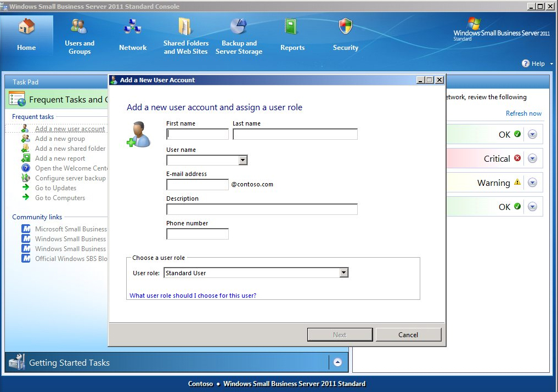Collapse the Getting Started Tasks panel
This screenshot has width=558, height=392.
pos(337,362)
